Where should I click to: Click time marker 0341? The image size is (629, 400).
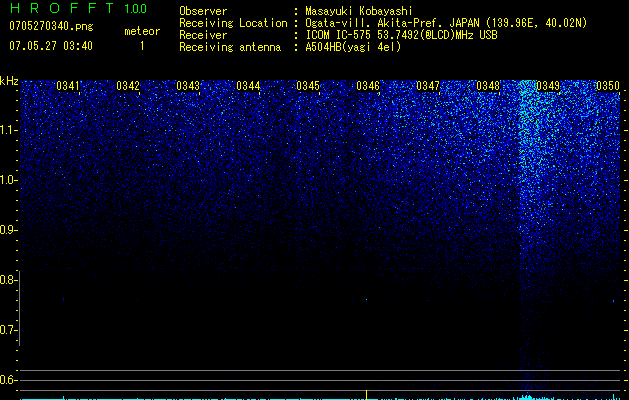tap(68, 86)
